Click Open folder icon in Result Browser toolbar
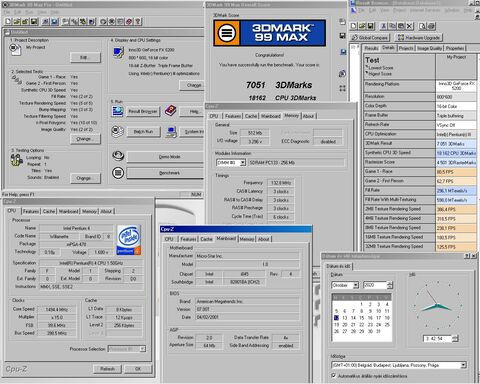 [x=362, y=26]
